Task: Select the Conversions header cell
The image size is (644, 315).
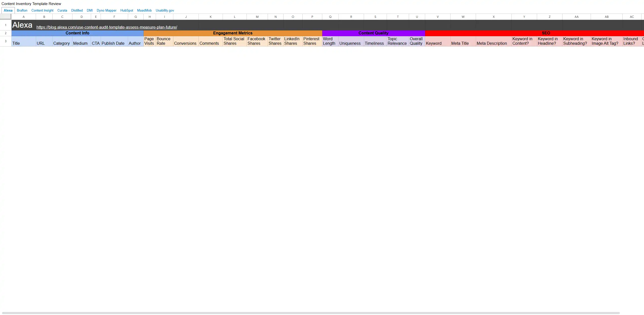Action: point(186,41)
